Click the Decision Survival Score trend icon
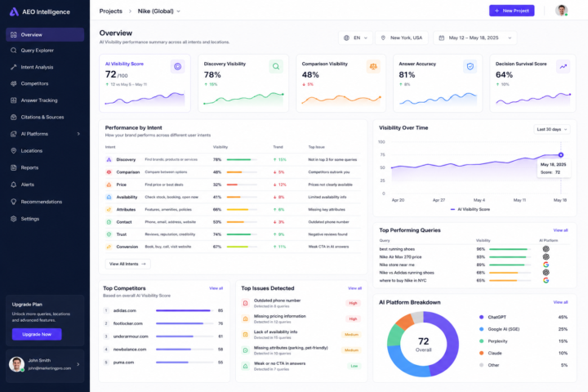The height and width of the screenshot is (392, 588). coord(563,66)
